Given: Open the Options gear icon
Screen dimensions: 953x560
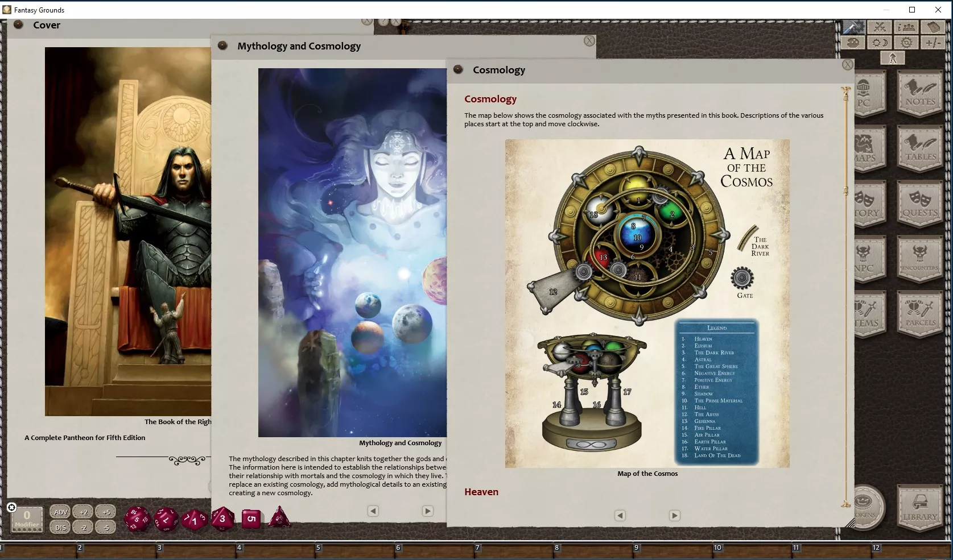Looking at the screenshot, I should coord(906,43).
